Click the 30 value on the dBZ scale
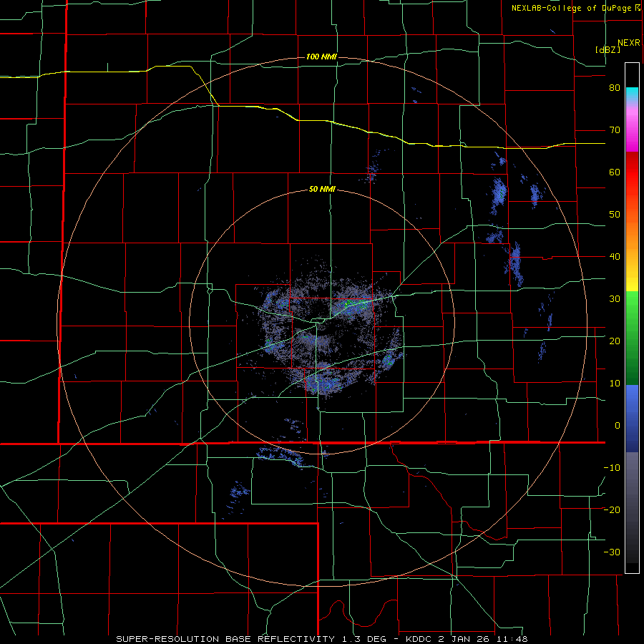644x644 pixels. (615, 298)
